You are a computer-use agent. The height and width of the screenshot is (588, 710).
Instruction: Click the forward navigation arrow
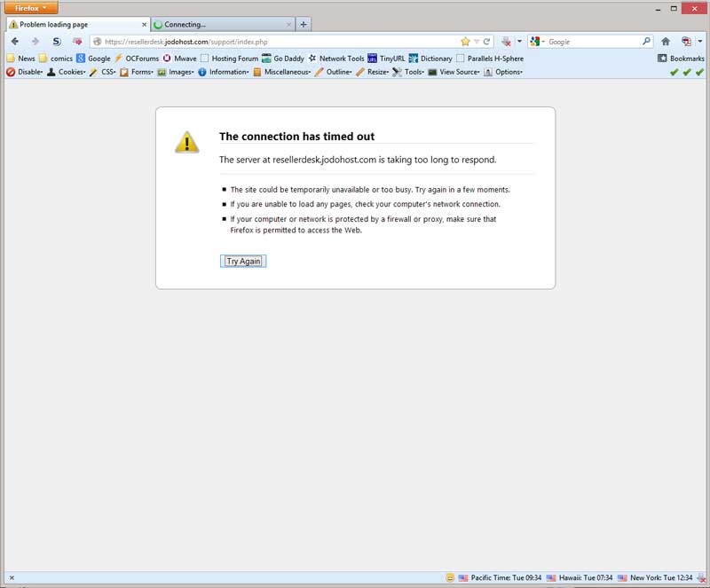(x=35, y=42)
